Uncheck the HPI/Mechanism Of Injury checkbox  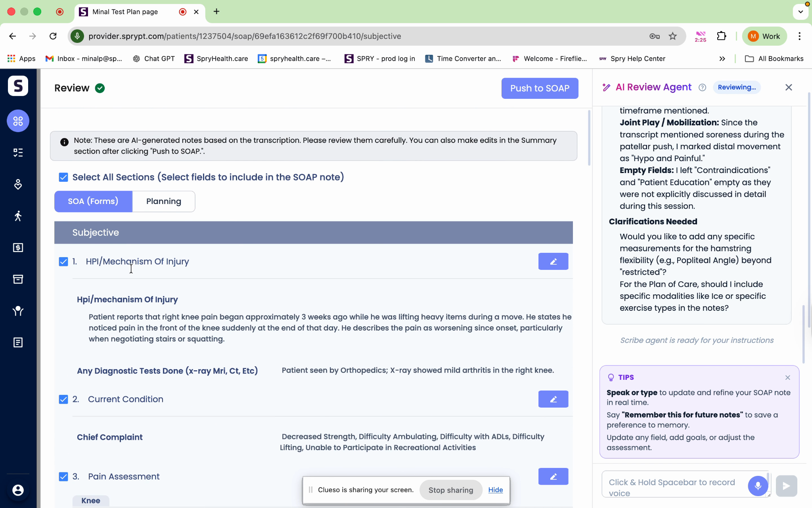tap(63, 262)
